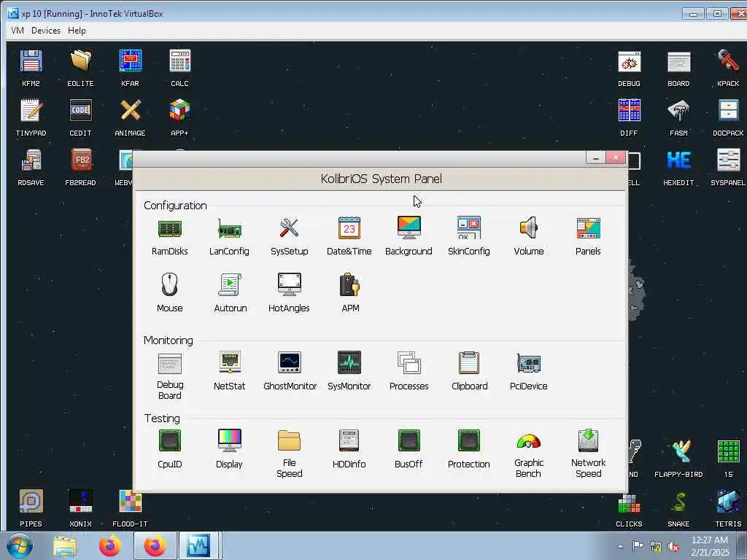The image size is (747, 560).
Task: Launch Graphic Bench
Action: coord(528,455)
